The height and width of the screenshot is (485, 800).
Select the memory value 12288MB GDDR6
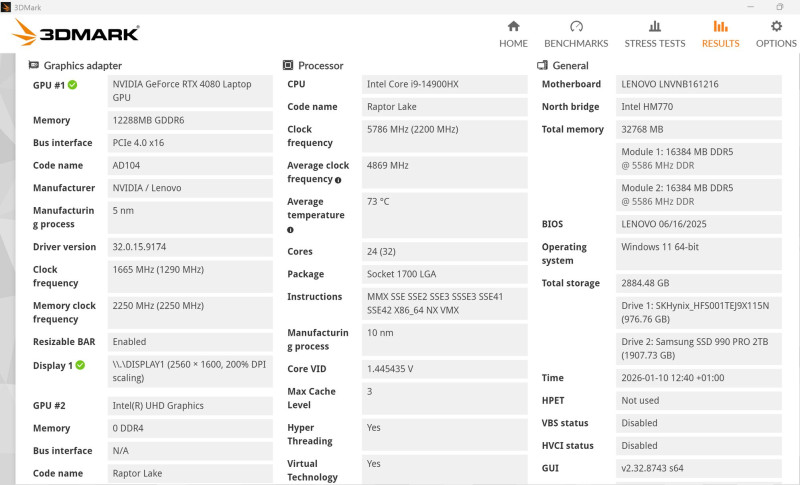tap(190, 120)
